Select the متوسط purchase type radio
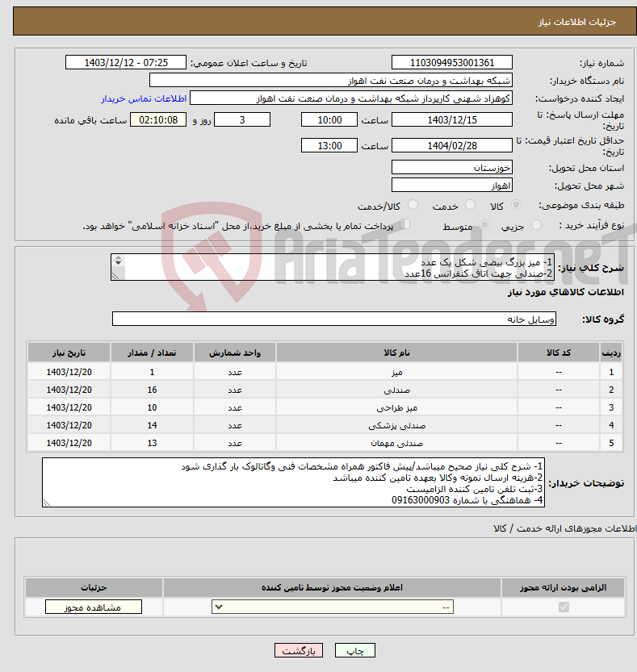637x672 pixels. pos(484,225)
